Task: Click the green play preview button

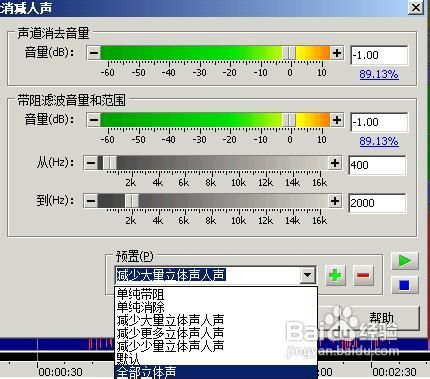Action: (405, 261)
